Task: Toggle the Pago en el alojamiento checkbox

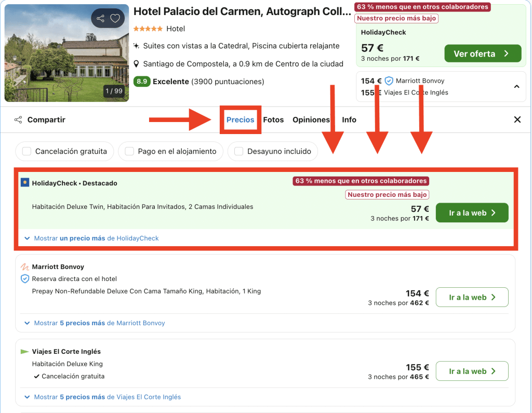Action: click(129, 152)
